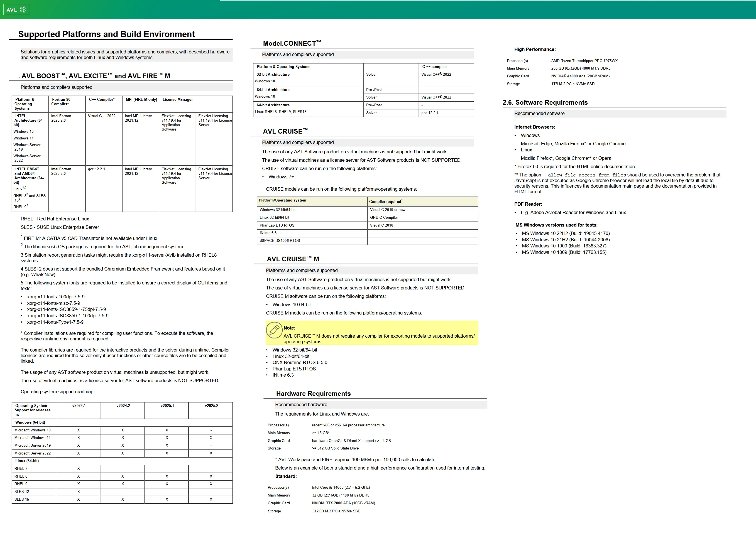Viewport: 756px width, 543px height.
Task: Click the 'SLES 12' roadmap row label
Action: click(22, 492)
